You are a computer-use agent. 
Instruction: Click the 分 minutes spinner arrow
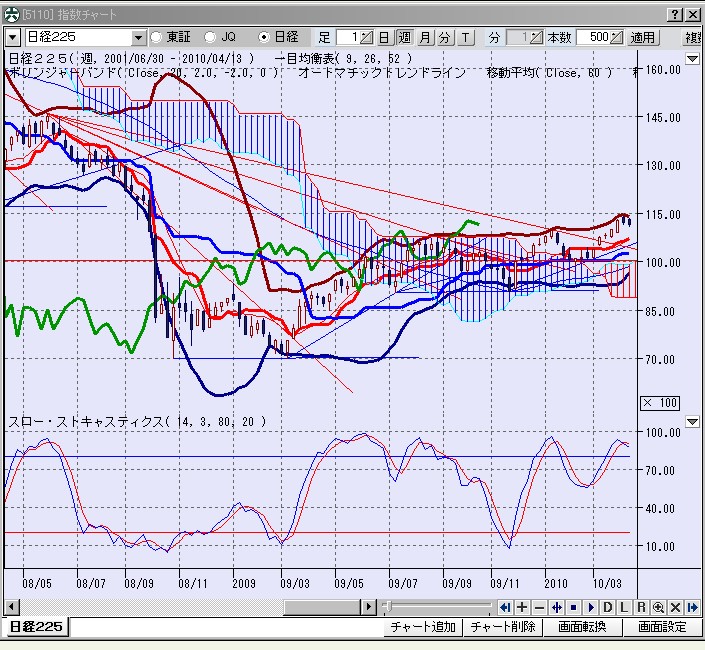(x=536, y=37)
